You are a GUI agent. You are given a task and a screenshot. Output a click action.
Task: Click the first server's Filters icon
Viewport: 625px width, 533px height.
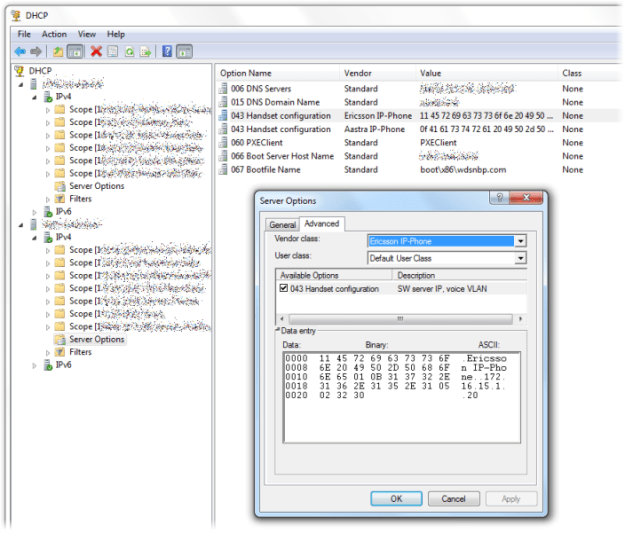coord(60,199)
